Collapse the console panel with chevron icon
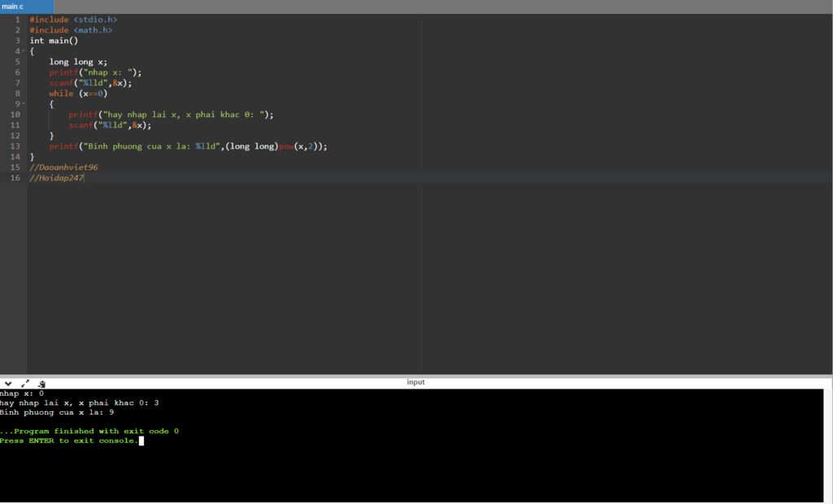This screenshot has width=833, height=504. coord(8,384)
